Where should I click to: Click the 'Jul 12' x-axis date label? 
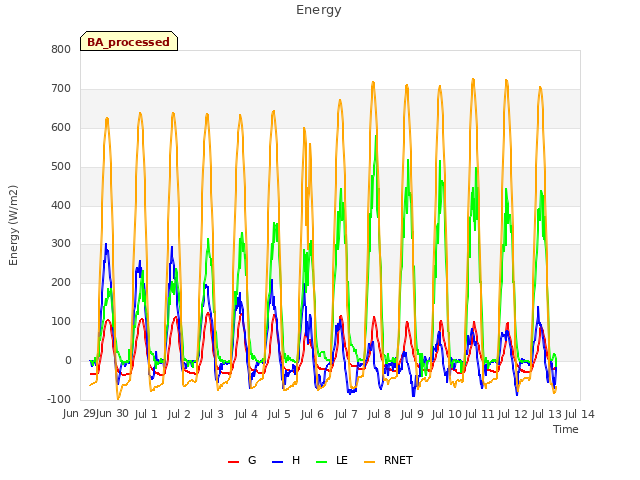(x=513, y=414)
